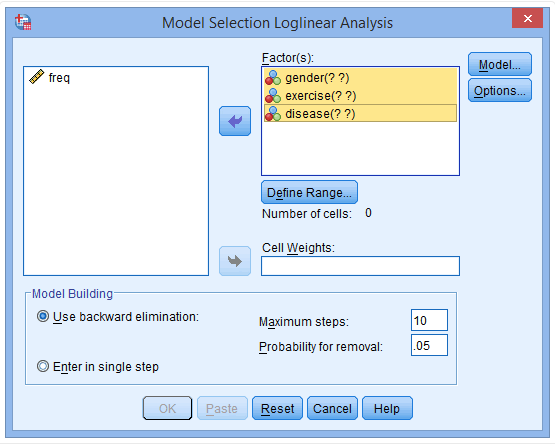This screenshot has height=446, width=555.
Task: Move variables back using the Factor(s) arrow
Action: pos(235,121)
